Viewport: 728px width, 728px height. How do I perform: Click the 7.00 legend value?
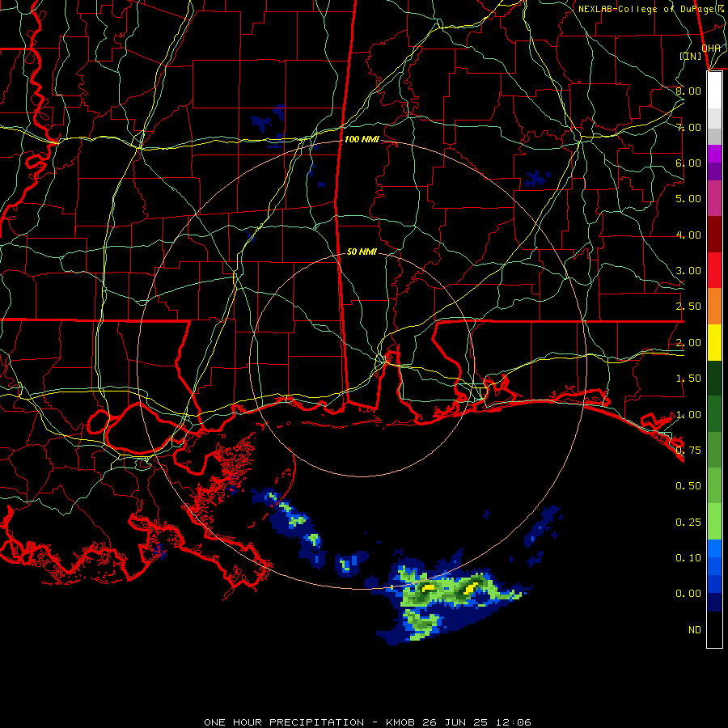[x=688, y=127]
